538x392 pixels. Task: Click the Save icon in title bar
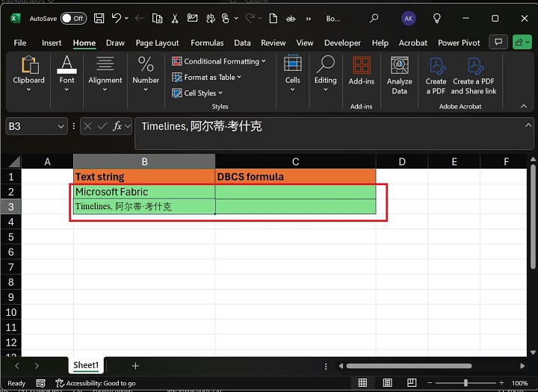pyautogui.click(x=99, y=18)
